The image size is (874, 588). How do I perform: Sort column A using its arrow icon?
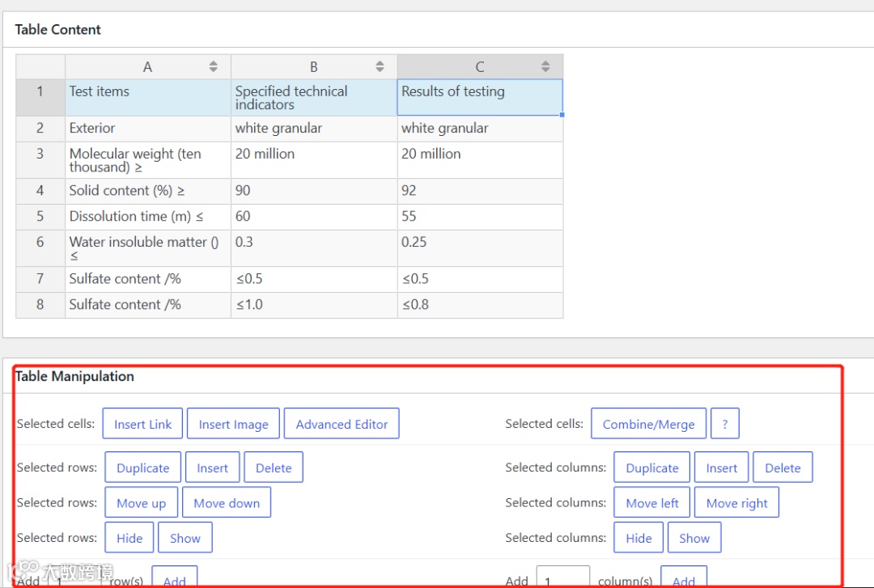point(214,66)
